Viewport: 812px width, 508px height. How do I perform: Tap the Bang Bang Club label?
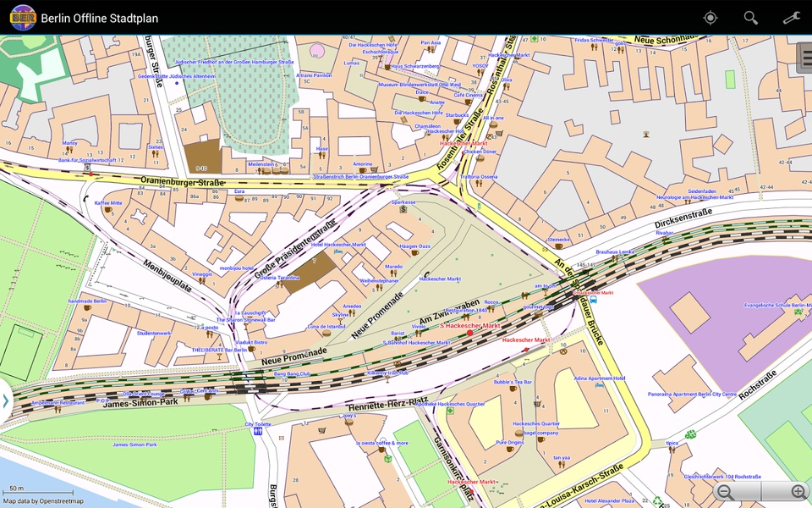coord(292,373)
